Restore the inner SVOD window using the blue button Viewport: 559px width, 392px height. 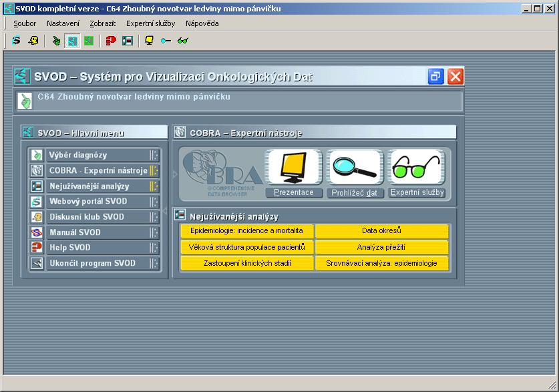click(x=435, y=76)
